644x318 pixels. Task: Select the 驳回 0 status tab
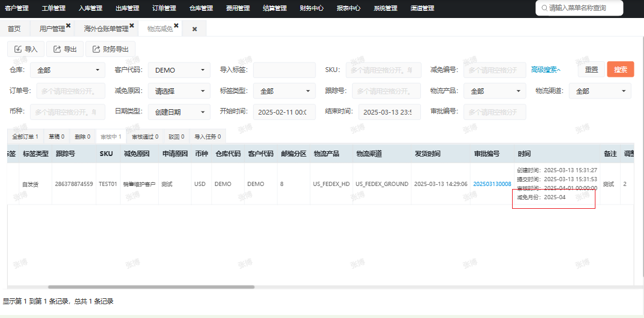click(x=177, y=136)
